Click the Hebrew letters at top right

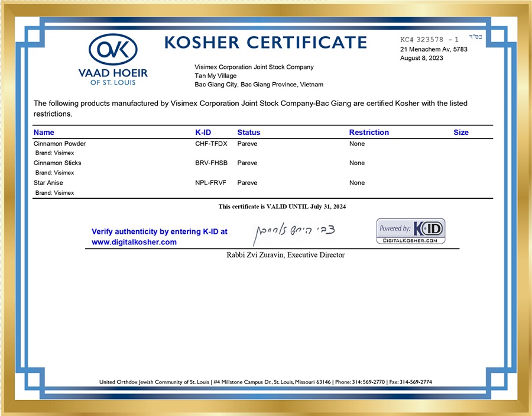(x=476, y=37)
